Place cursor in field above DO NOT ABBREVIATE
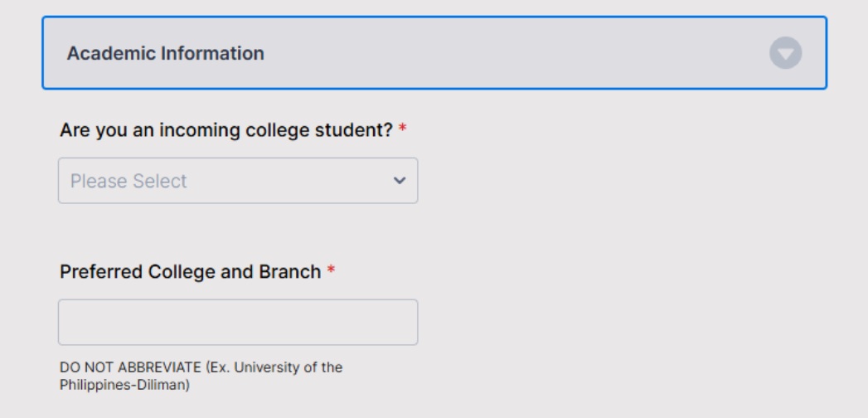The width and height of the screenshot is (868, 418). [x=238, y=323]
